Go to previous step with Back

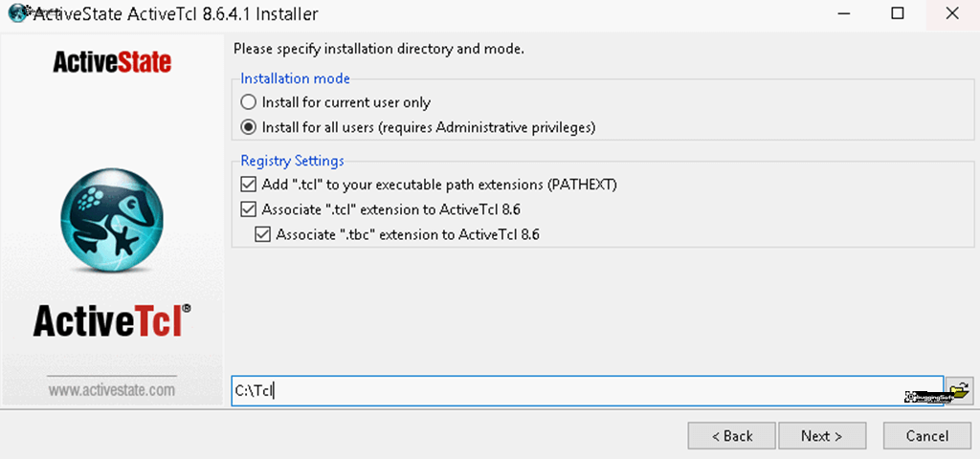pos(732,436)
